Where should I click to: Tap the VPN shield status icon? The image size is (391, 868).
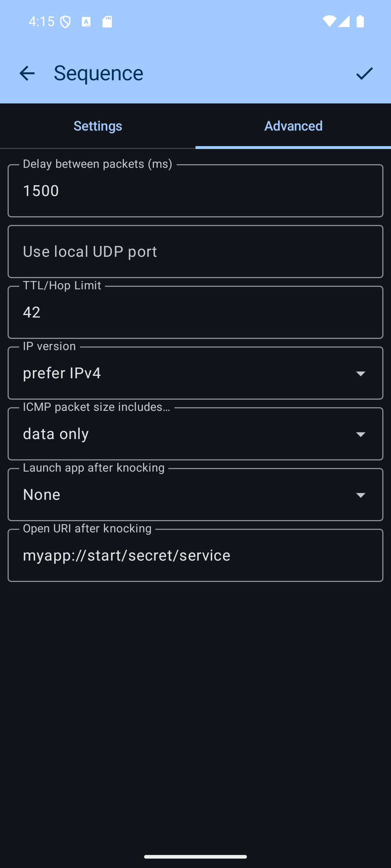66,22
